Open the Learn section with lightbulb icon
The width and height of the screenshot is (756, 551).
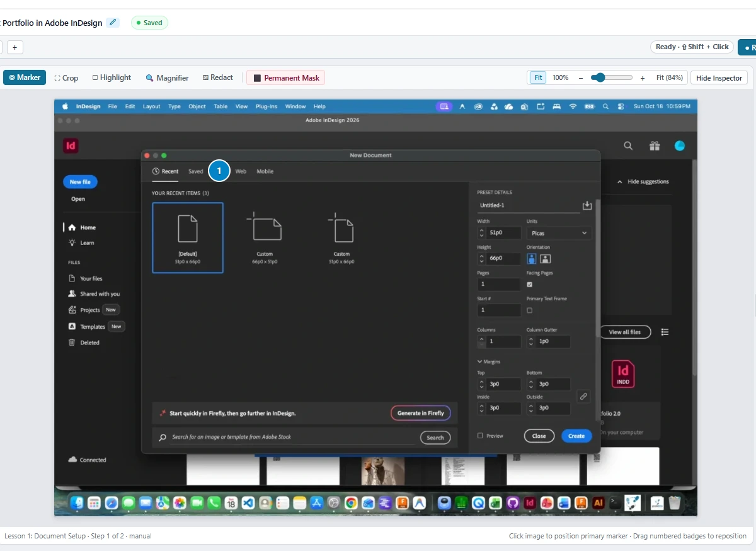point(81,242)
